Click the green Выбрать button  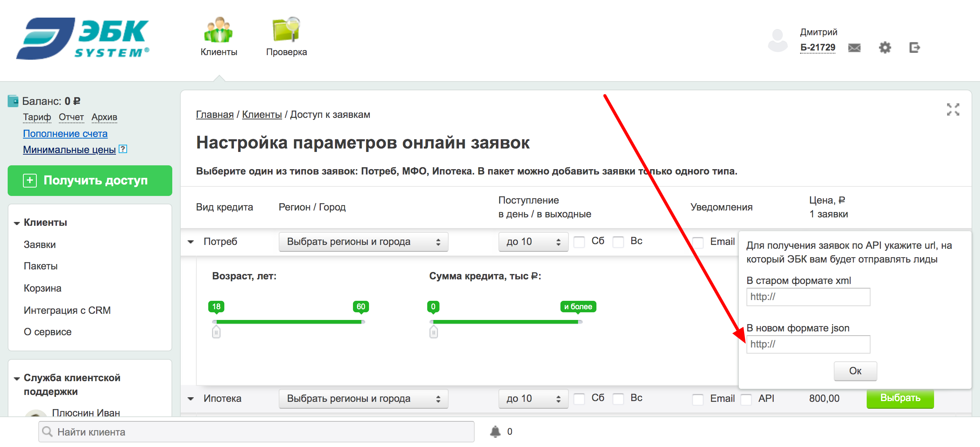900,398
